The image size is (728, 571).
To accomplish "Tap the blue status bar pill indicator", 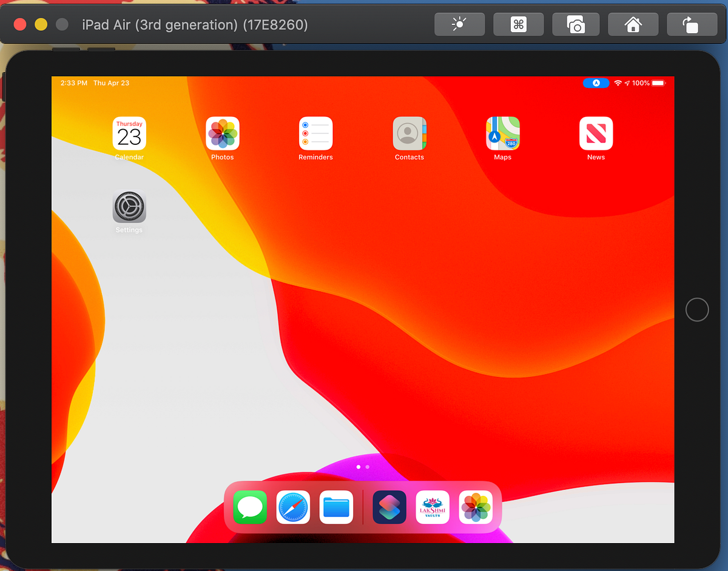I will (x=596, y=83).
